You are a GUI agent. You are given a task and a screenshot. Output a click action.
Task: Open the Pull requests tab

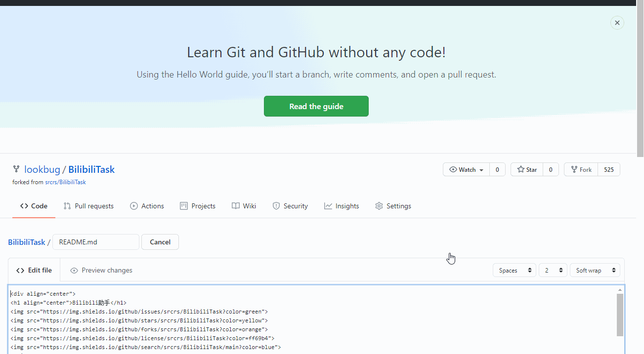[88, 206]
